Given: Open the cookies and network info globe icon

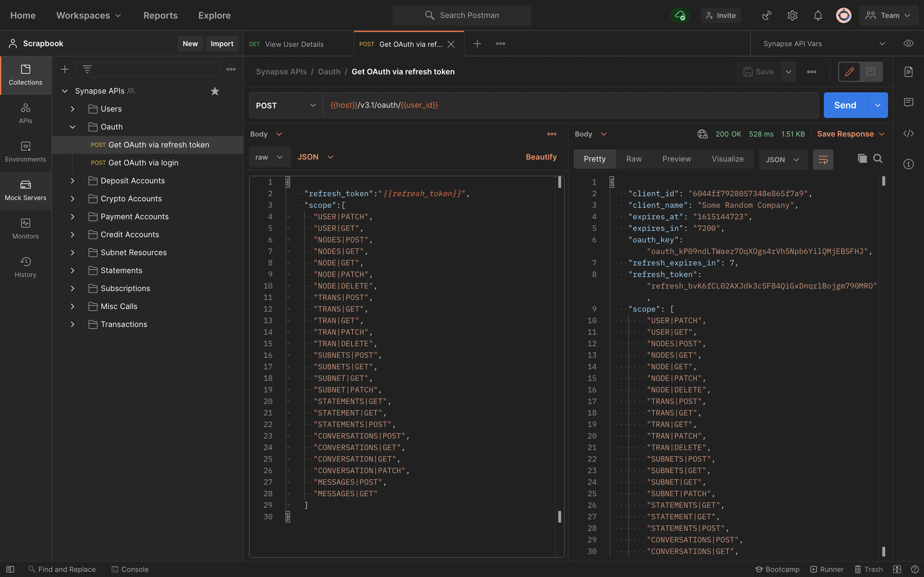Looking at the screenshot, I should tap(702, 134).
